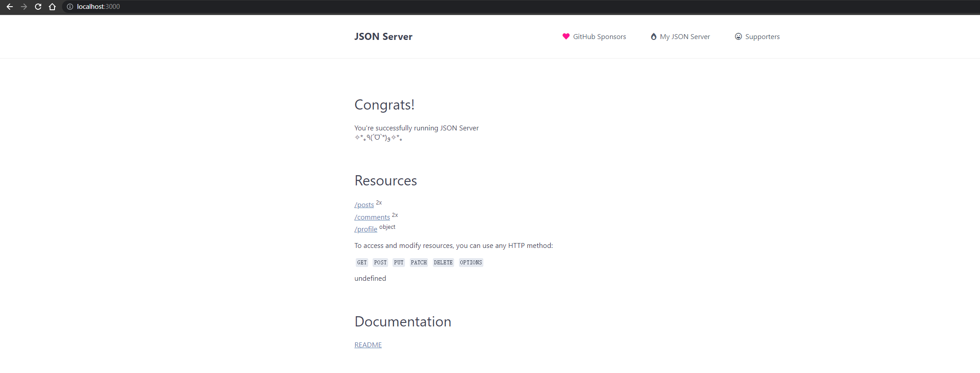Click the GET method tag
980x373 pixels.
pos(362,263)
